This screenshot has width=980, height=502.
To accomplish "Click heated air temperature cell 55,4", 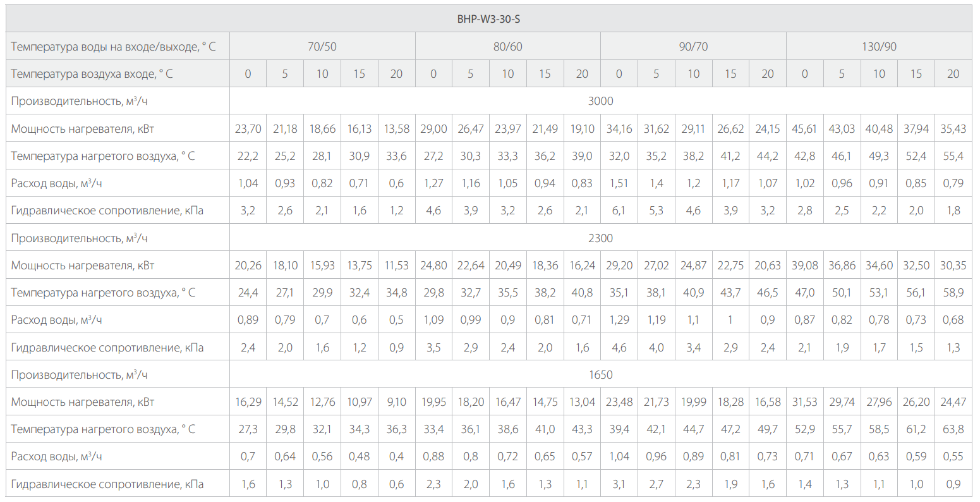I will (953, 156).
